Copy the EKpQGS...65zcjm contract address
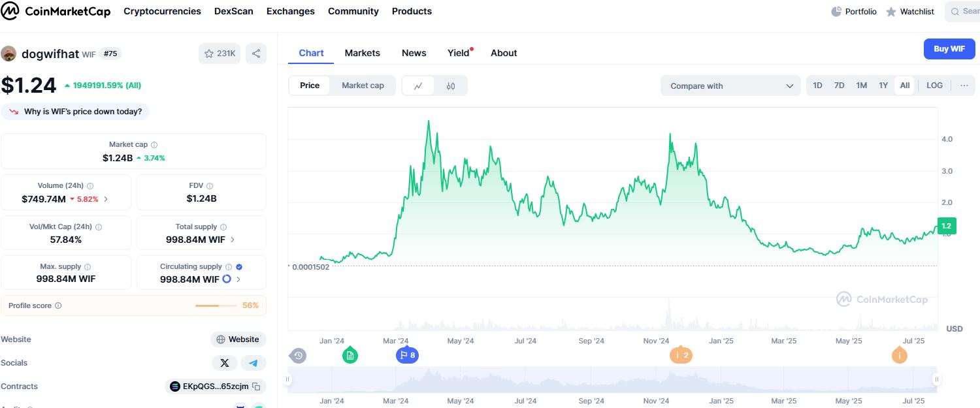The height and width of the screenshot is (408, 980). (256, 386)
